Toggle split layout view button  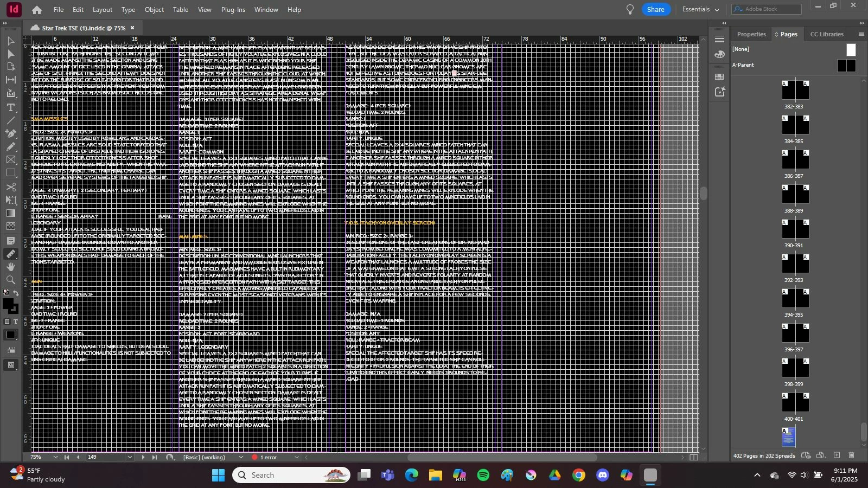click(x=693, y=457)
